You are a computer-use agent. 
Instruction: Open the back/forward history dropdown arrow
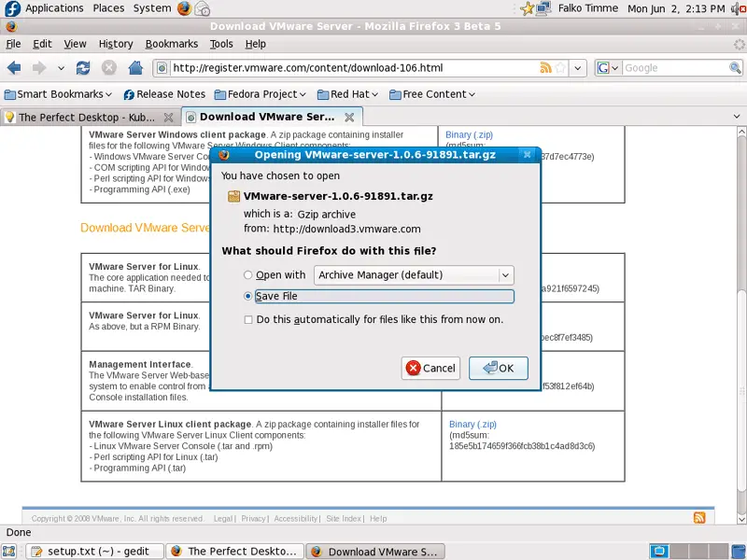61,68
